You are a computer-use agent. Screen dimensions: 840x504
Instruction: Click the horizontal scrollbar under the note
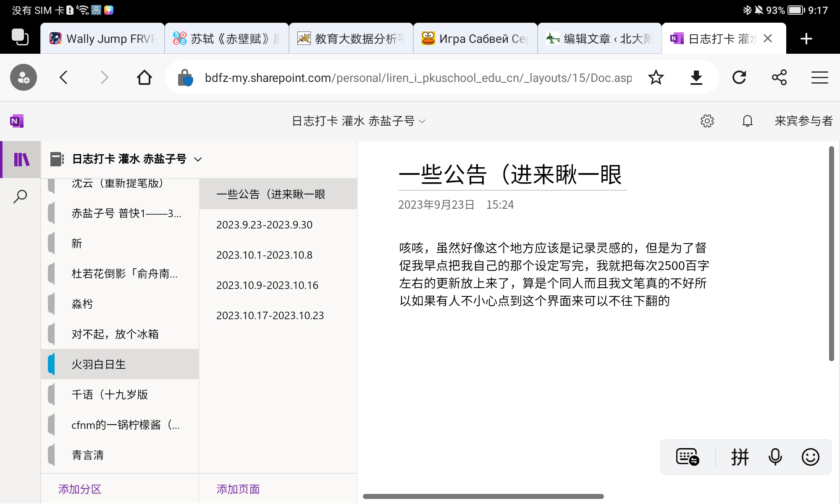click(x=483, y=496)
